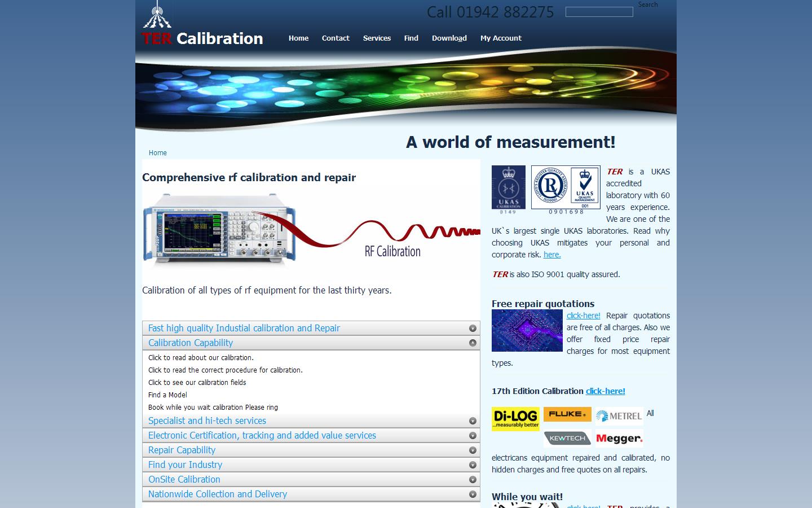Follow the 'here.' UKAS risk link

[x=552, y=255]
